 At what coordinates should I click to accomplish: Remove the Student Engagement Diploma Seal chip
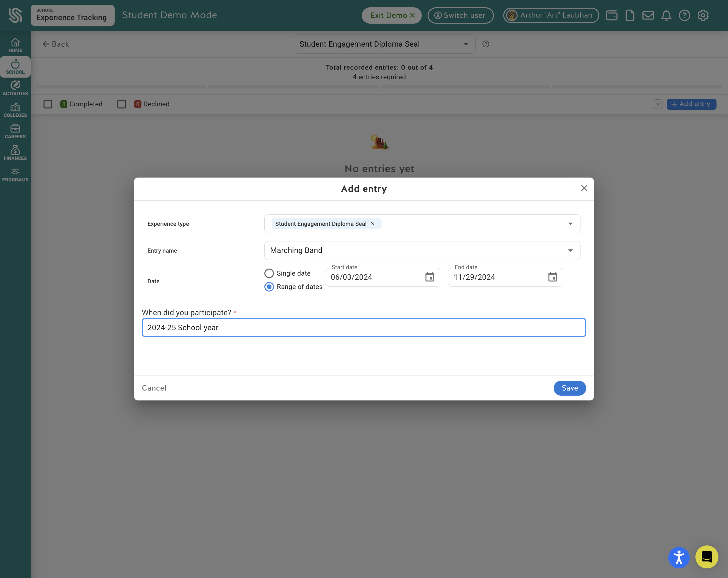click(373, 224)
